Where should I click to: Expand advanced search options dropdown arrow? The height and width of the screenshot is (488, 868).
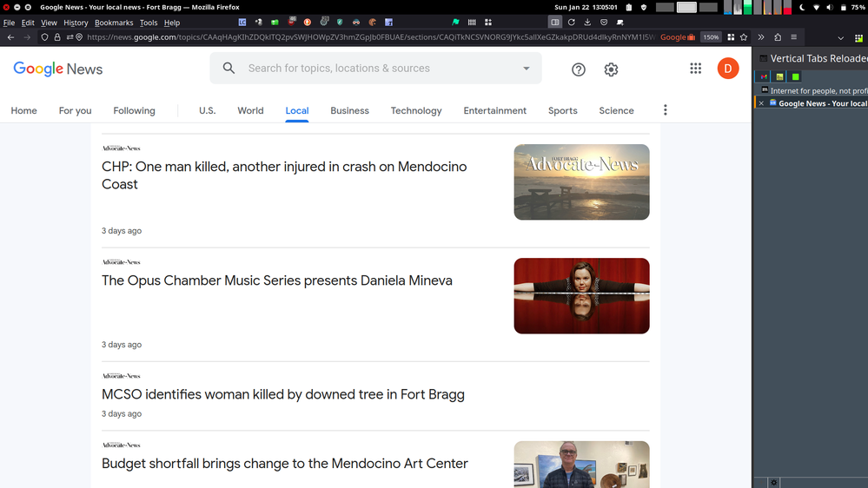point(526,69)
